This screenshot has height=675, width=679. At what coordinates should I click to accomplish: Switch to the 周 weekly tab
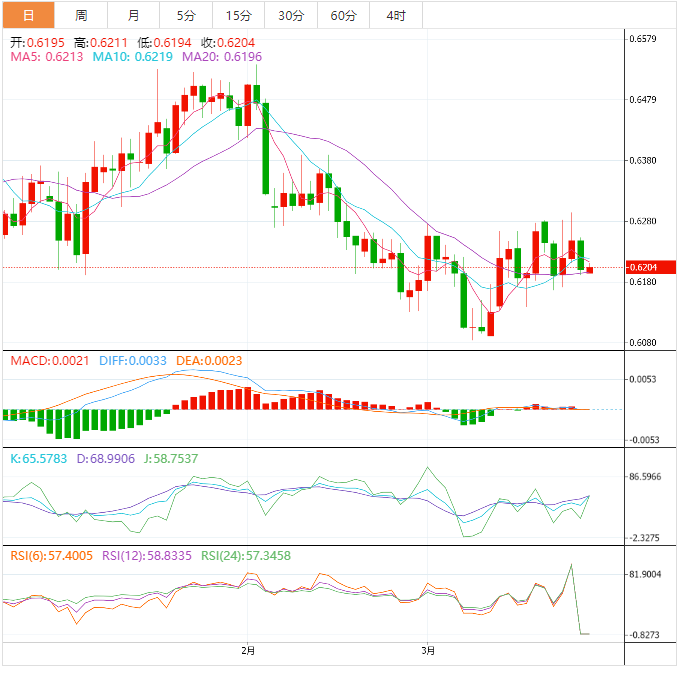80,15
